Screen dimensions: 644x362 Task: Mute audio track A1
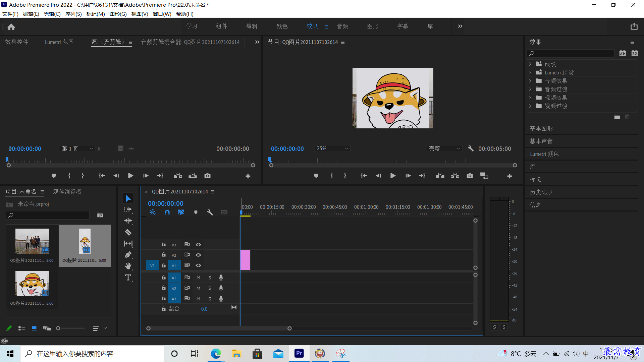click(198, 278)
